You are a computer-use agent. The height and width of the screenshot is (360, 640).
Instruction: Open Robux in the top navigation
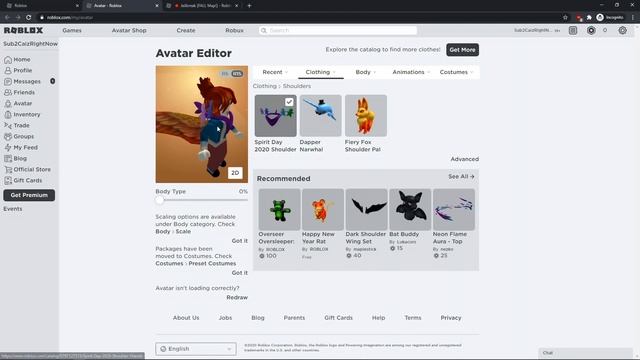[234, 31]
